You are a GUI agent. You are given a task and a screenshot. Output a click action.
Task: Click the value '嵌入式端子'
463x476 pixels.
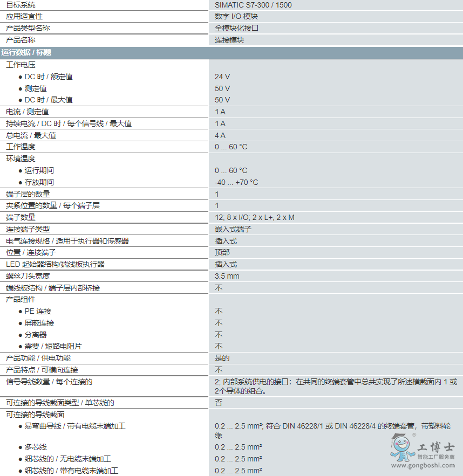233,229
